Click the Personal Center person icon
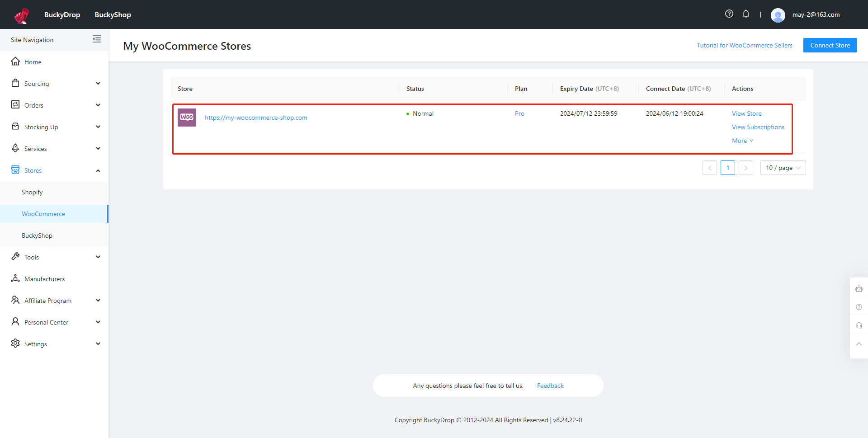Viewport: 868px width, 438px height. [15, 322]
